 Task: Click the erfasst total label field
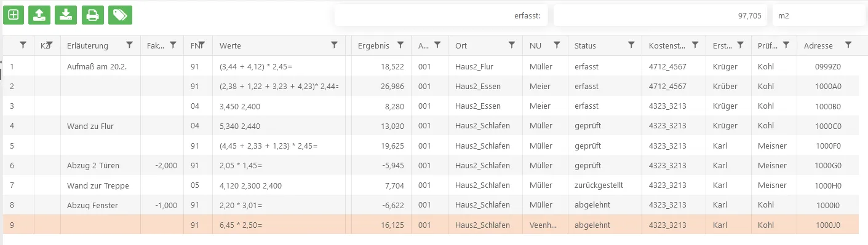coord(441,16)
